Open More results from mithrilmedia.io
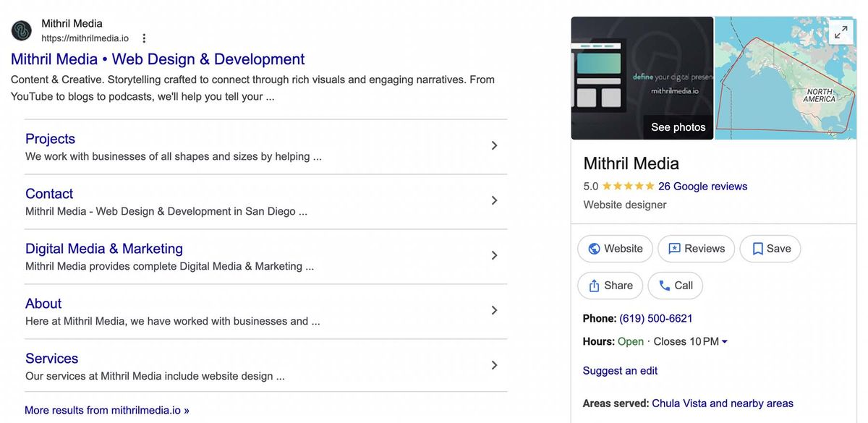868x423 pixels. point(106,409)
